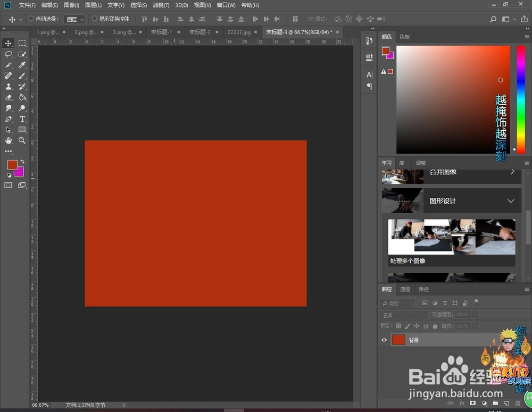
Task: Select the Crop tool
Action: [9, 65]
